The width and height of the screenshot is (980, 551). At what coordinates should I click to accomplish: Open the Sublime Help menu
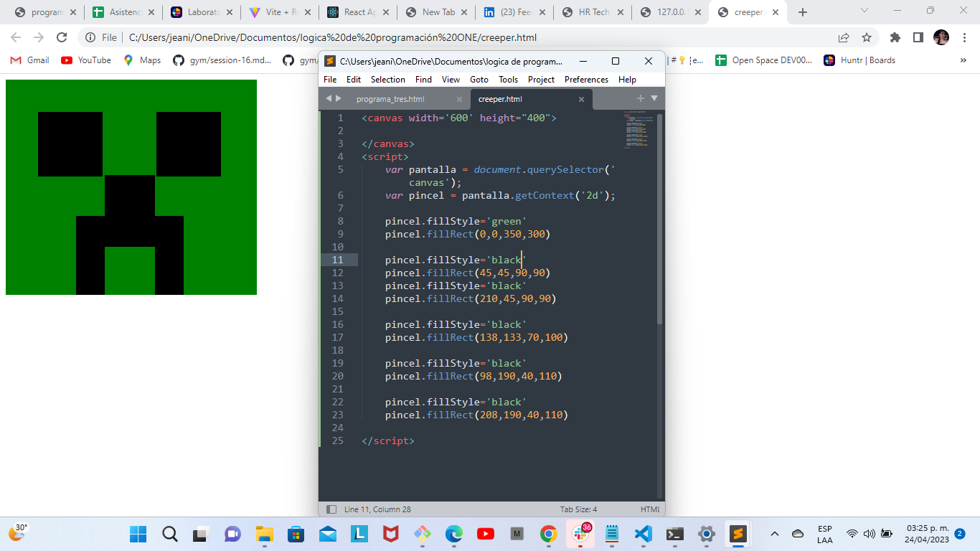point(627,80)
